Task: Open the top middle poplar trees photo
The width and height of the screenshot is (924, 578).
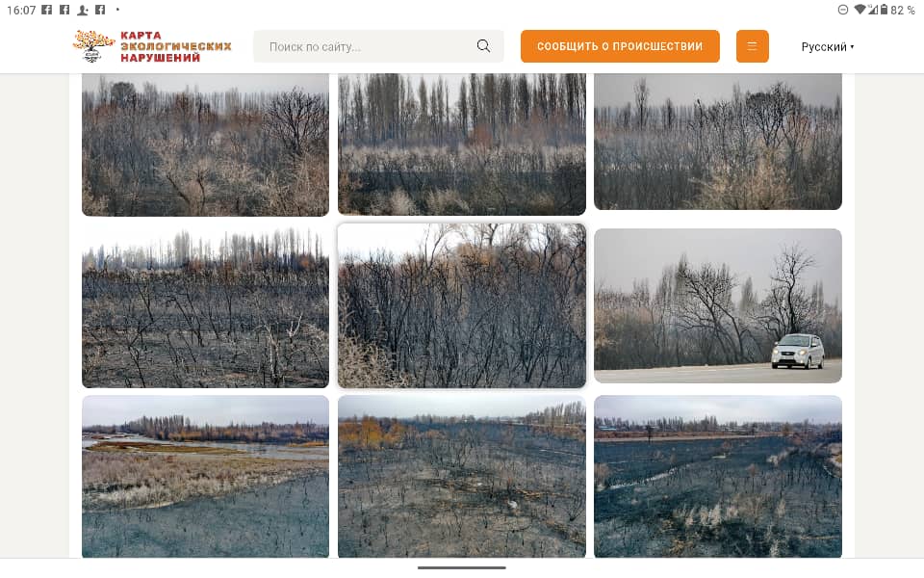Action: pyautogui.click(x=461, y=144)
